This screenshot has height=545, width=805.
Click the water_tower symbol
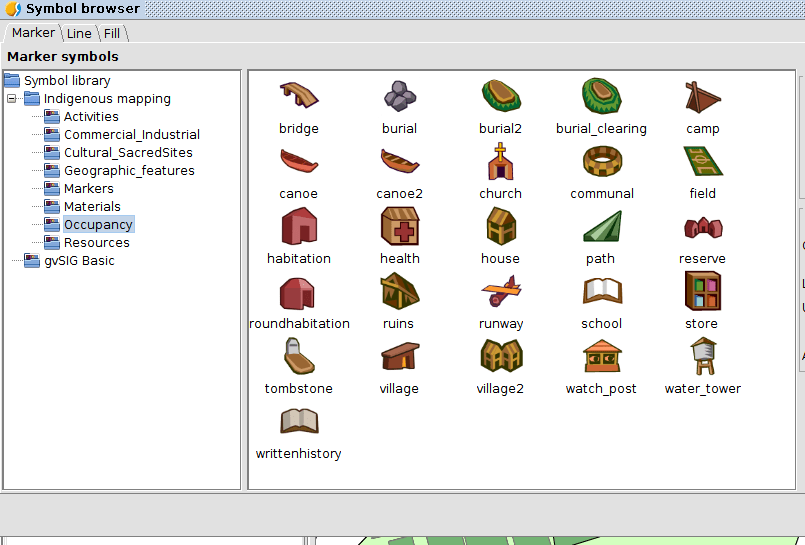[x=702, y=357]
